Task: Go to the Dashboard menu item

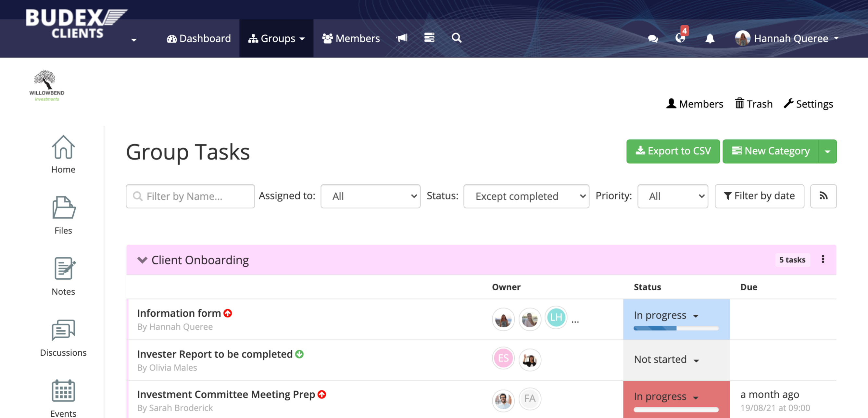Action: pos(199,38)
